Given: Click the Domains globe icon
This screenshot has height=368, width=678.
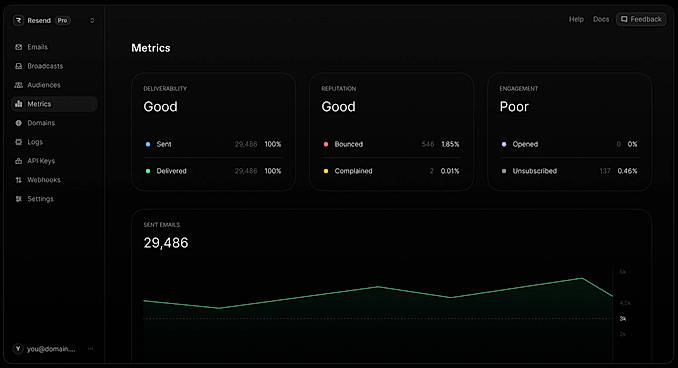Looking at the screenshot, I should click(19, 123).
